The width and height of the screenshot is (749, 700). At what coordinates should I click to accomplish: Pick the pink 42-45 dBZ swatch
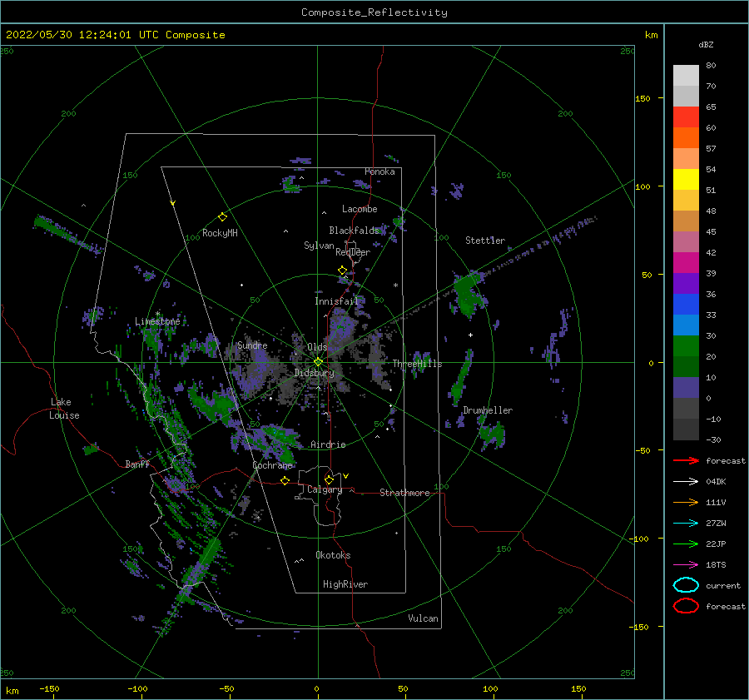point(686,242)
